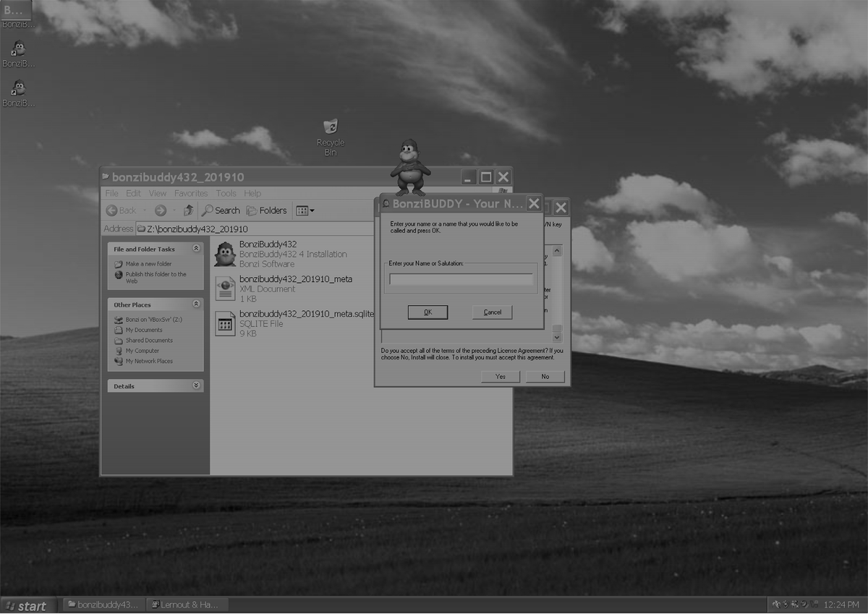The image size is (868, 614).
Task: Click the system tray clock
Action: tap(841, 605)
